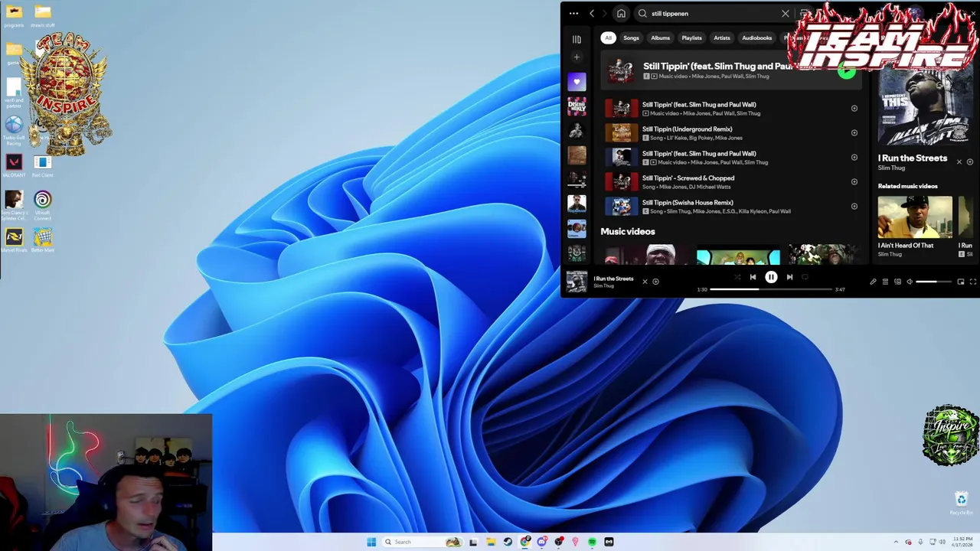Toggle shuffle in player controls

coord(737,277)
